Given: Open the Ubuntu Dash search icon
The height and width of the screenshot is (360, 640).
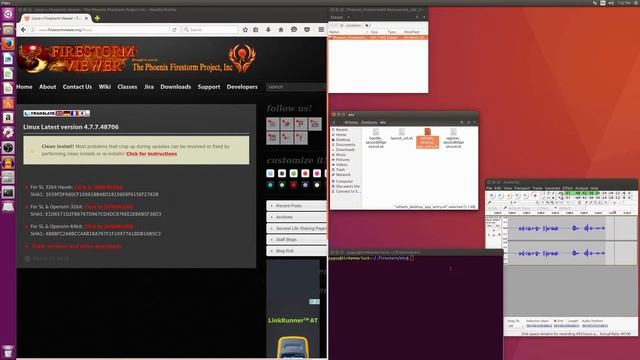Looking at the screenshot, I should [x=8, y=14].
